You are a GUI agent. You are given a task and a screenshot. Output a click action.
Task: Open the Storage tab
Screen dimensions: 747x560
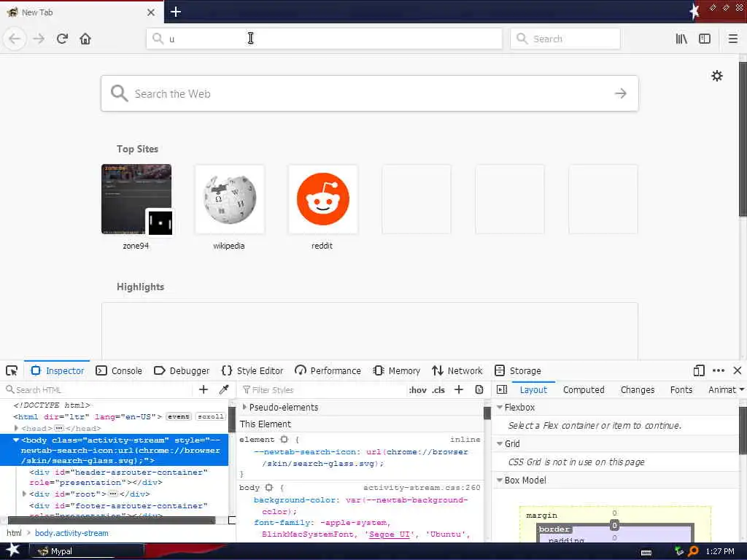[518, 370]
